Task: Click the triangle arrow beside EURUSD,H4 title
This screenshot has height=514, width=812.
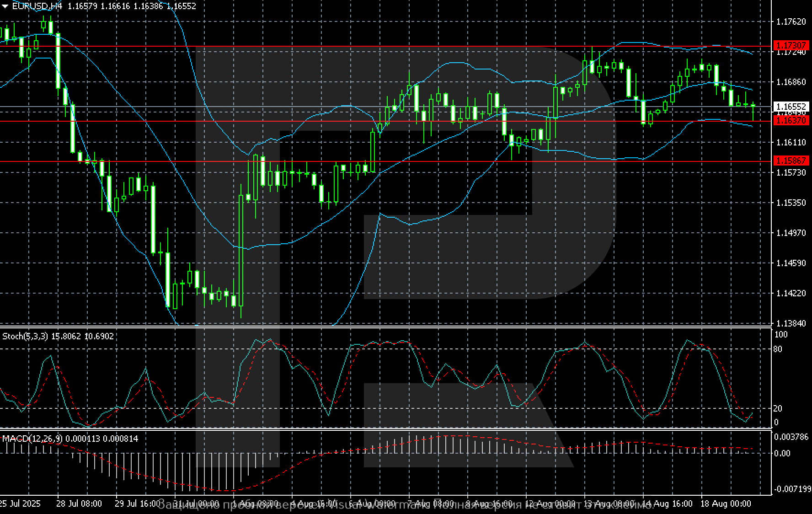Action: coord(5,6)
